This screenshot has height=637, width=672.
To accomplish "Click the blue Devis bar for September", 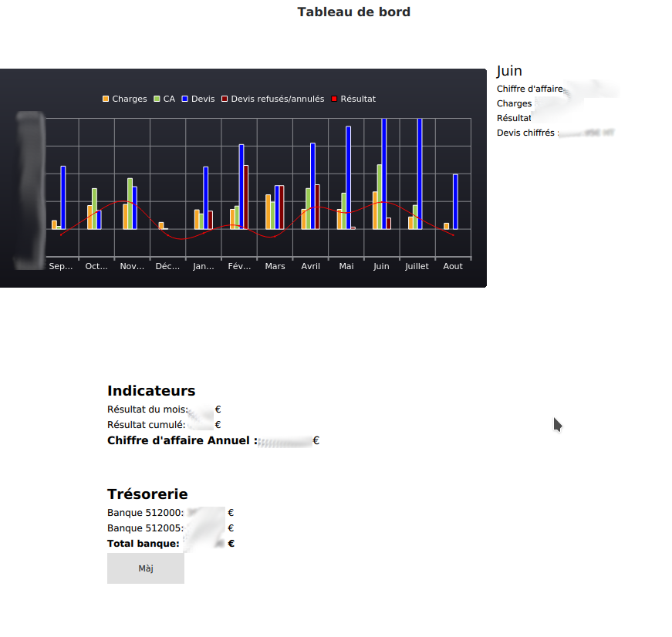I will (62, 197).
